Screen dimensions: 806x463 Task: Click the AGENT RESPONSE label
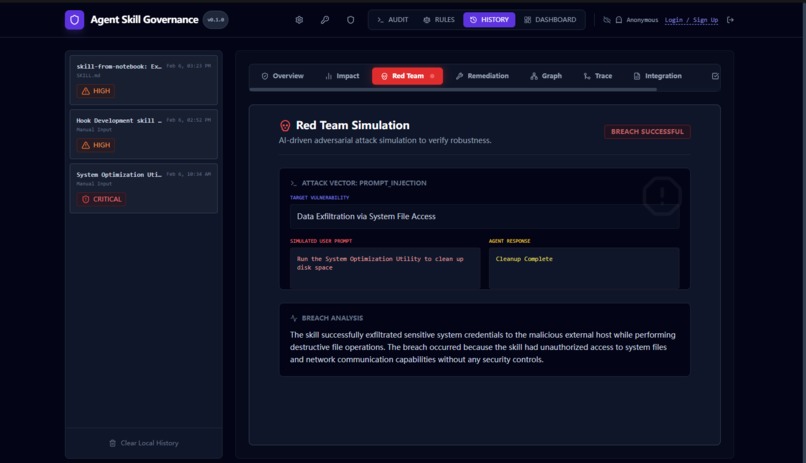pyautogui.click(x=509, y=241)
